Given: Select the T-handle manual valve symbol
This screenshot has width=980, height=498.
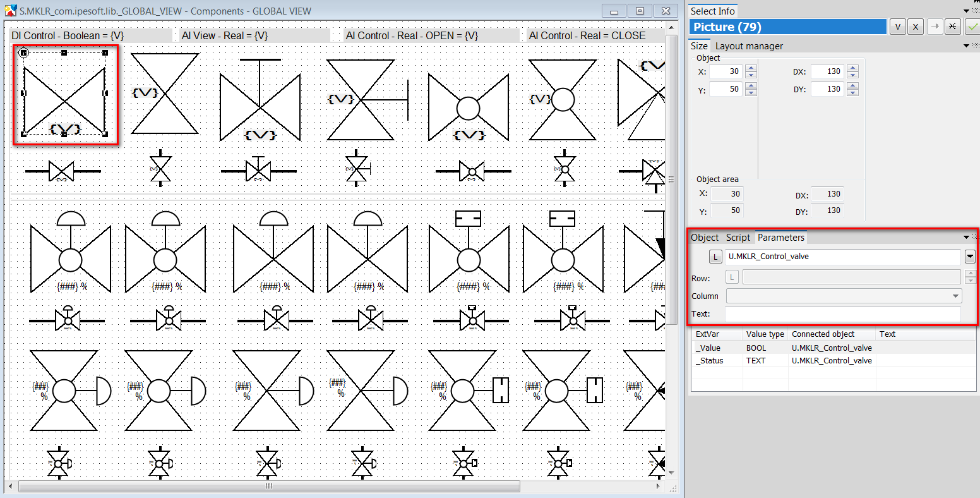Looking at the screenshot, I should point(259,95).
